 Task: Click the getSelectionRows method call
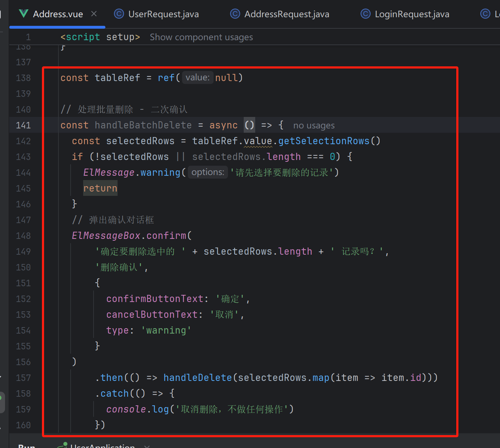[x=324, y=141]
